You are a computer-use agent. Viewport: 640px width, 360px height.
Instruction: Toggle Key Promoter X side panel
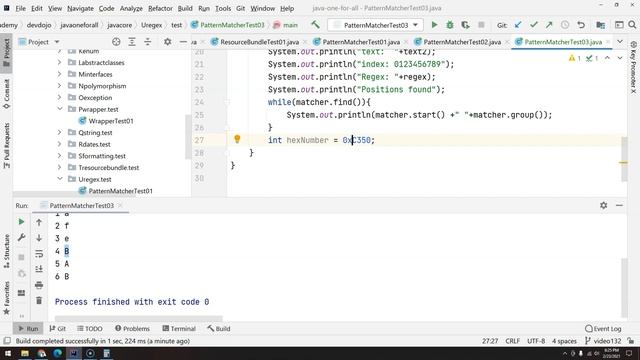click(633, 68)
